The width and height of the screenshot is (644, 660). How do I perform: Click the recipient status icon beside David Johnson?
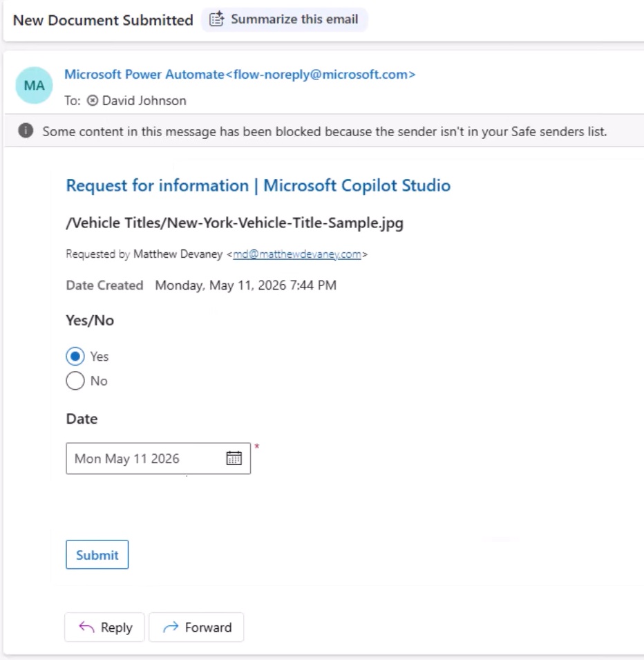(x=93, y=101)
